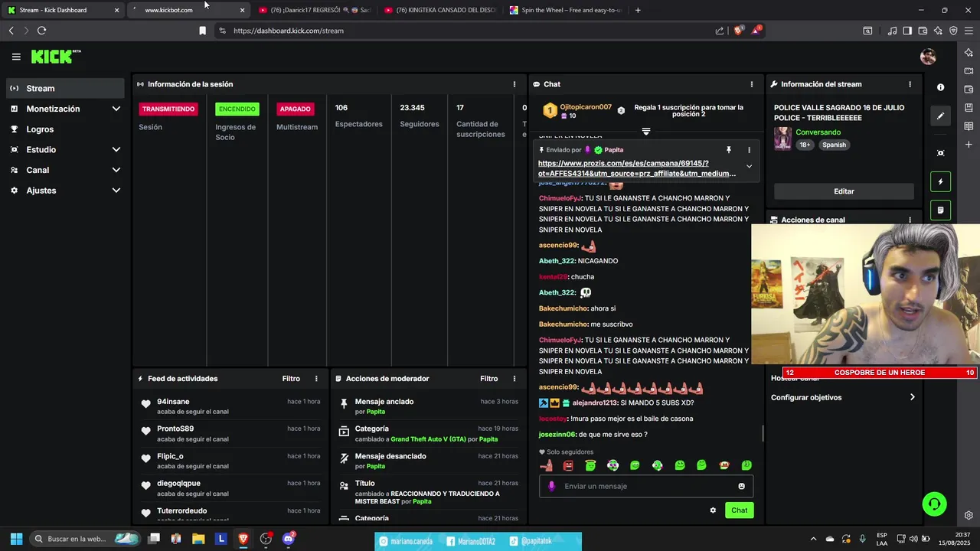Open Chat panel options menu
The image size is (980, 551).
click(752, 84)
